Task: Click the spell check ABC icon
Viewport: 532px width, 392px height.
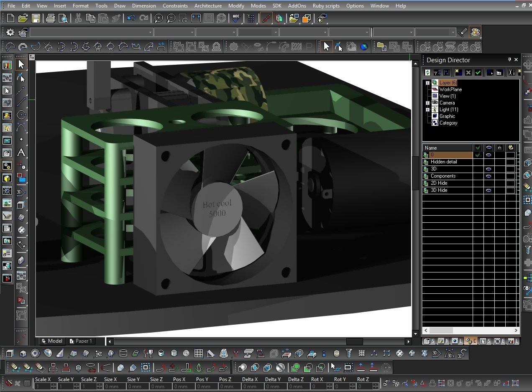Action: pos(236,18)
